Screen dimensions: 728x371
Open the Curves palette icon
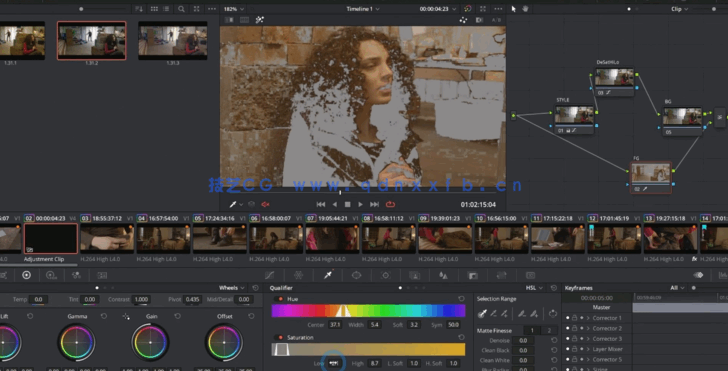269,275
